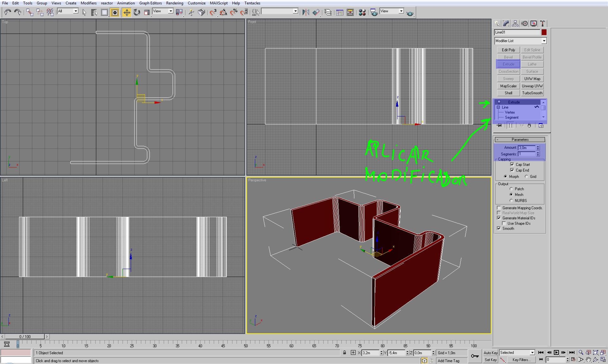Open the Modifier List dropdown
The height and width of the screenshot is (364, 608).
544,41
